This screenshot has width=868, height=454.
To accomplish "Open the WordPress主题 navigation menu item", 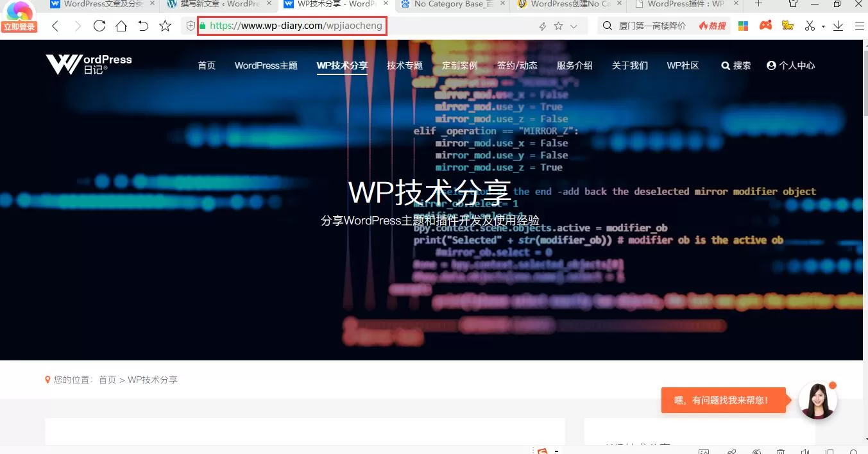I will pos(266,65).
